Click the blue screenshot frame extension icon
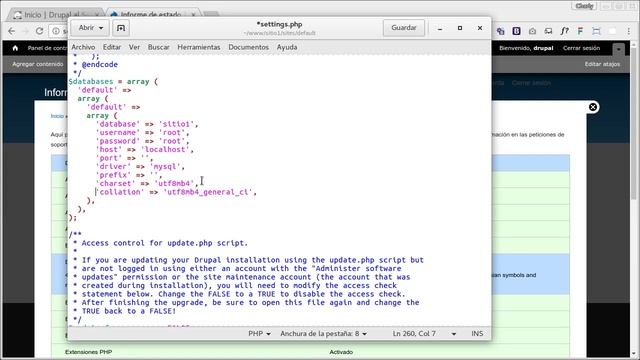Image resolution: width=640 pixels, height=360 pixels. [596, 31]
